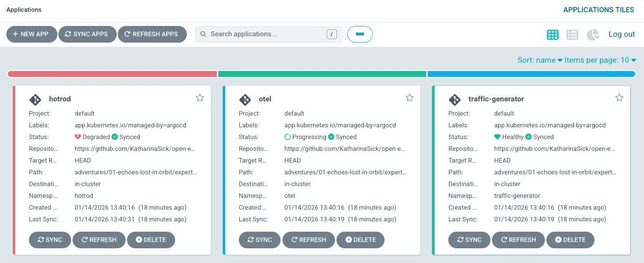This screenshot has height=263, width=644.
Task: Click 'Healthy' status text on traffic-generator
Action: point(513,137)
